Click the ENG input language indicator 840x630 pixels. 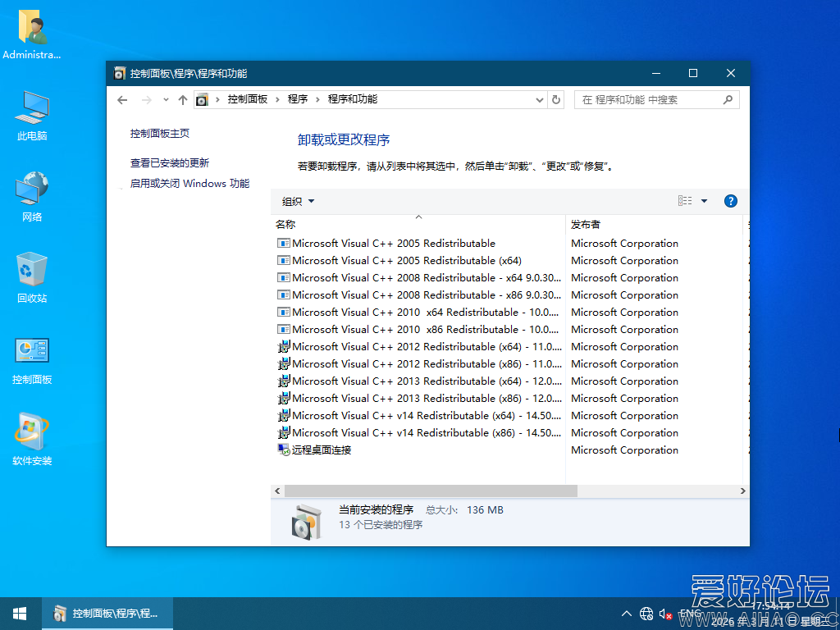(690, 614)
